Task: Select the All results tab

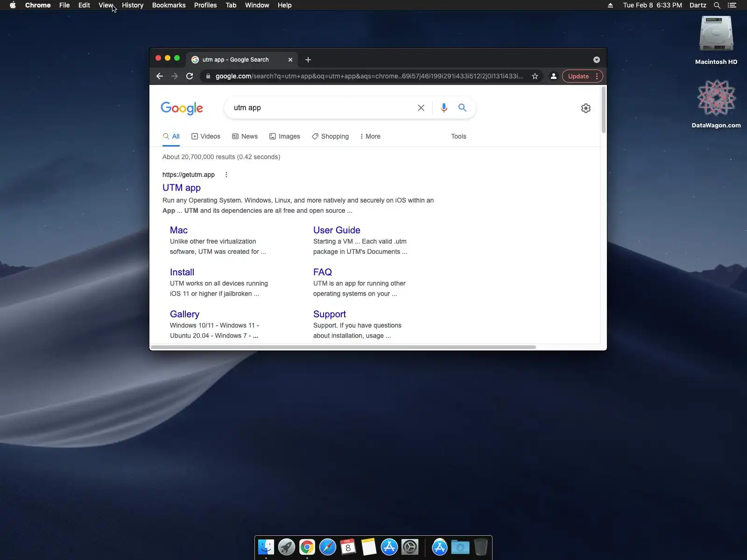Action: (171, 136)
